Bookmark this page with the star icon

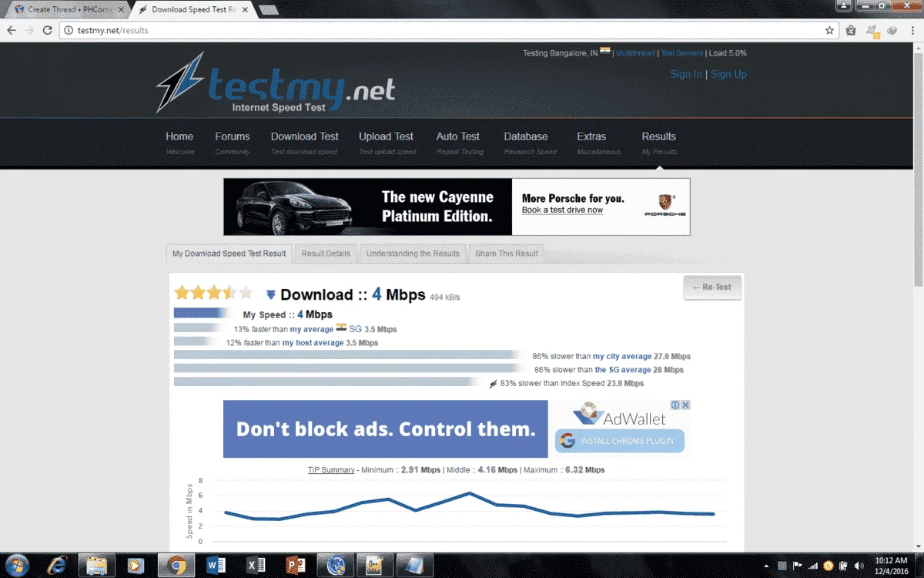click(829, 31)
